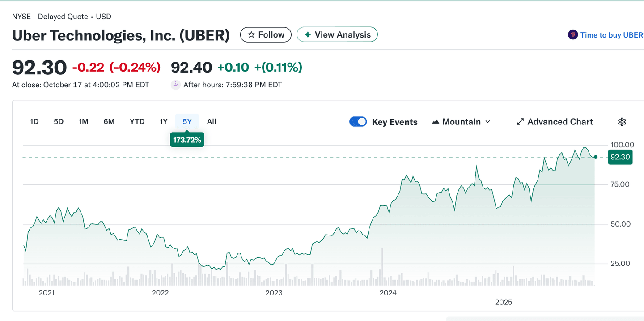Click the green 173.72% gain badge
The height and width of the screenshot is (321, 644).
(x=187, y=139)
